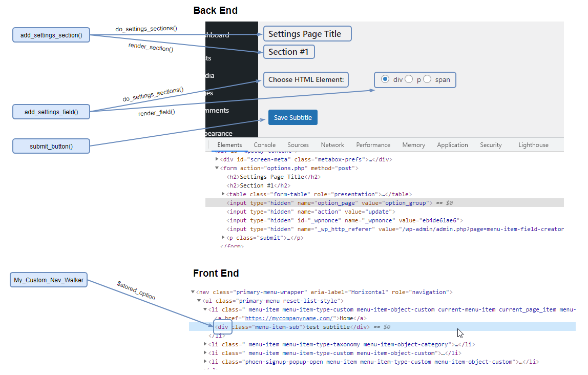Viewport: 588px width, 375px height.
Task: Open the Application tab
Action: (452, 145)
